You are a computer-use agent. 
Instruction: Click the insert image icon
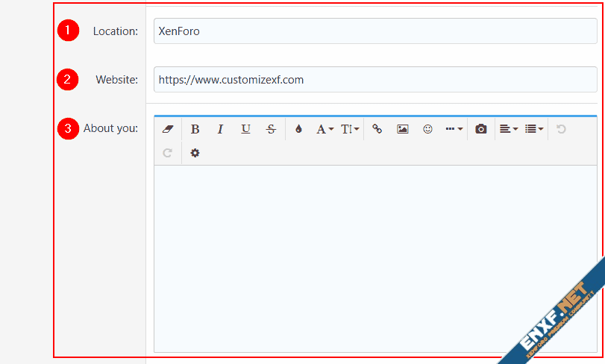pyautogui.click(x=403, y=129)
